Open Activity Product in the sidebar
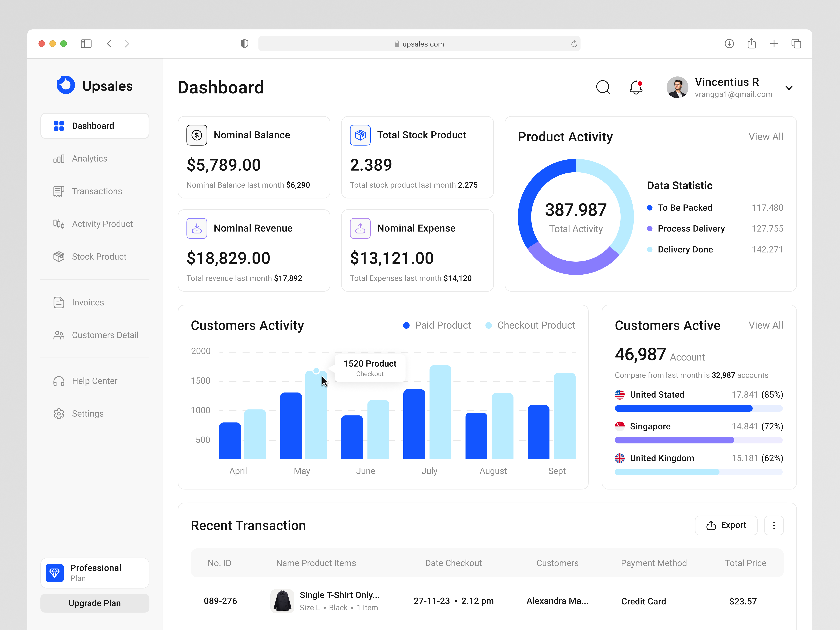 point(102,224)
